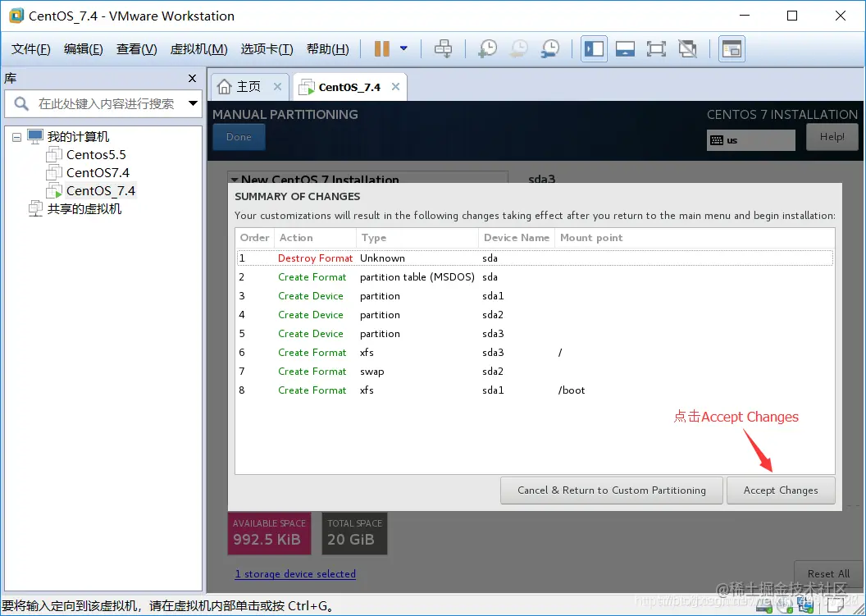Close the 主页 tab

(277, 86)
